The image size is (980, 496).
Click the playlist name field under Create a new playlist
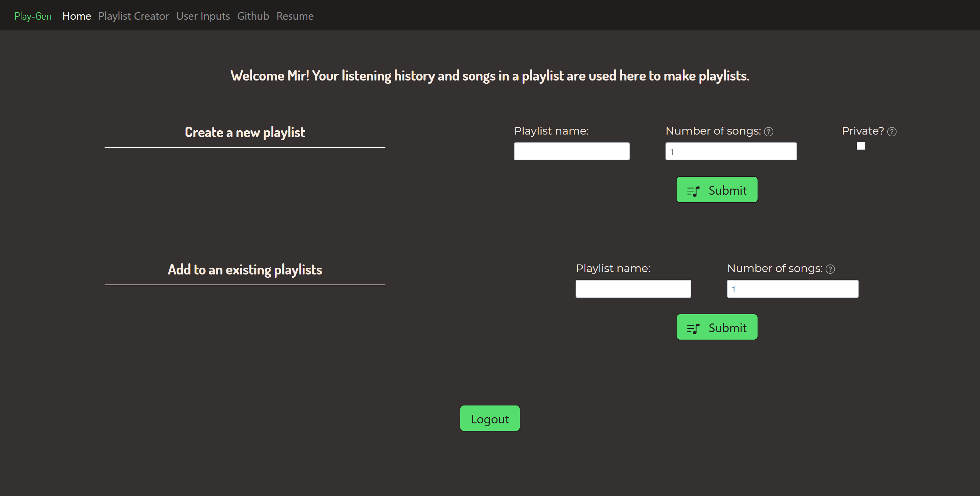pos(571,151)
